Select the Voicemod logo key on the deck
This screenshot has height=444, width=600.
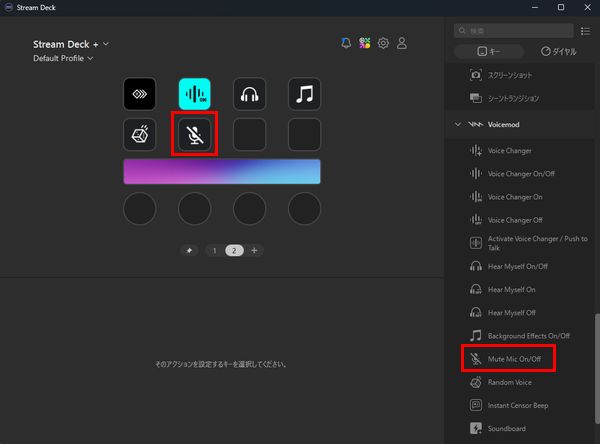tap(140, 94)
